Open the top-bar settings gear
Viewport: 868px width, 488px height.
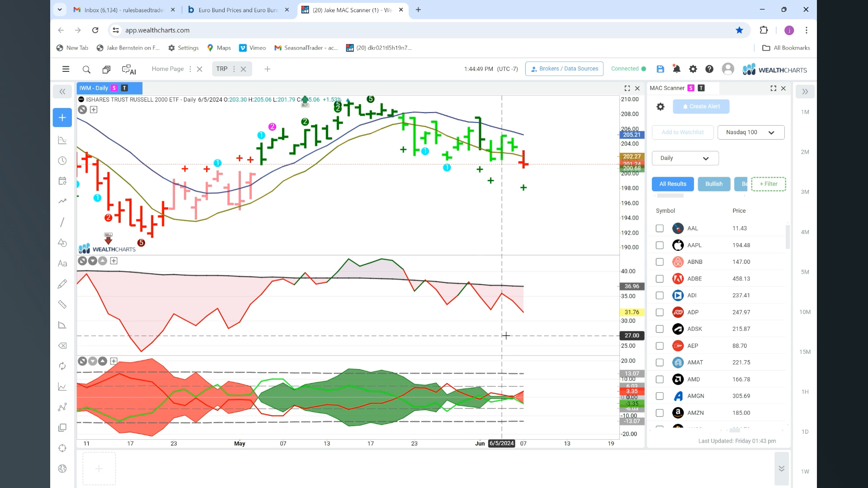[693, 69]
